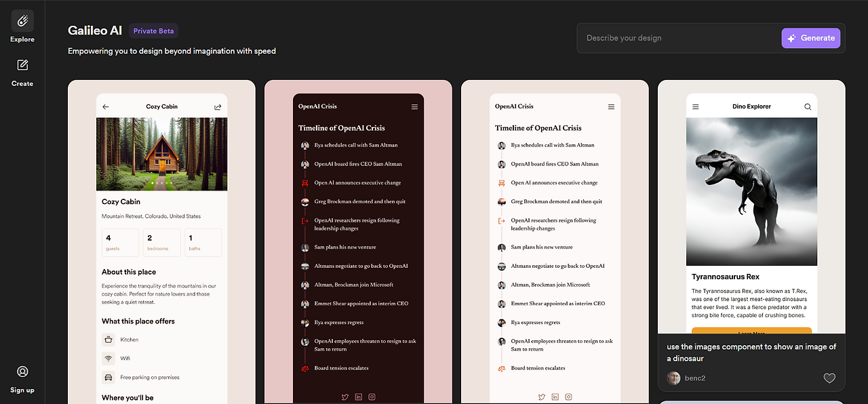Click LinkedIn icon in dark OpenAI Crisis card

[x=358, y=397]
